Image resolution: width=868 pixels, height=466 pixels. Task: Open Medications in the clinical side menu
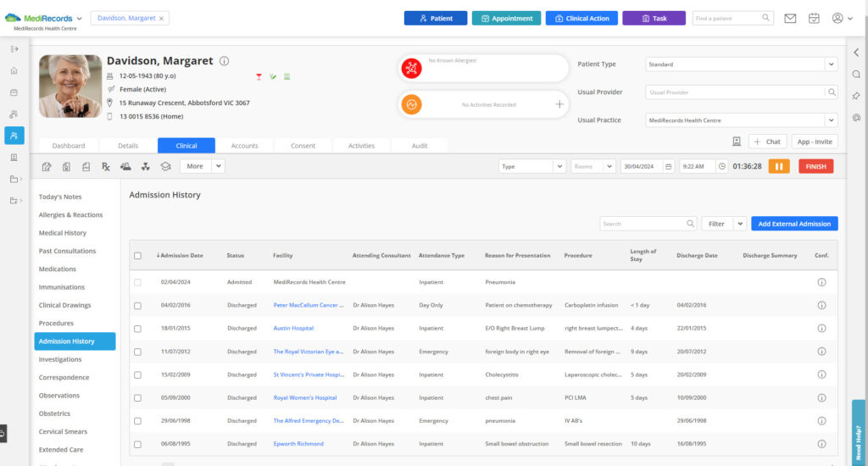[58, 269]
